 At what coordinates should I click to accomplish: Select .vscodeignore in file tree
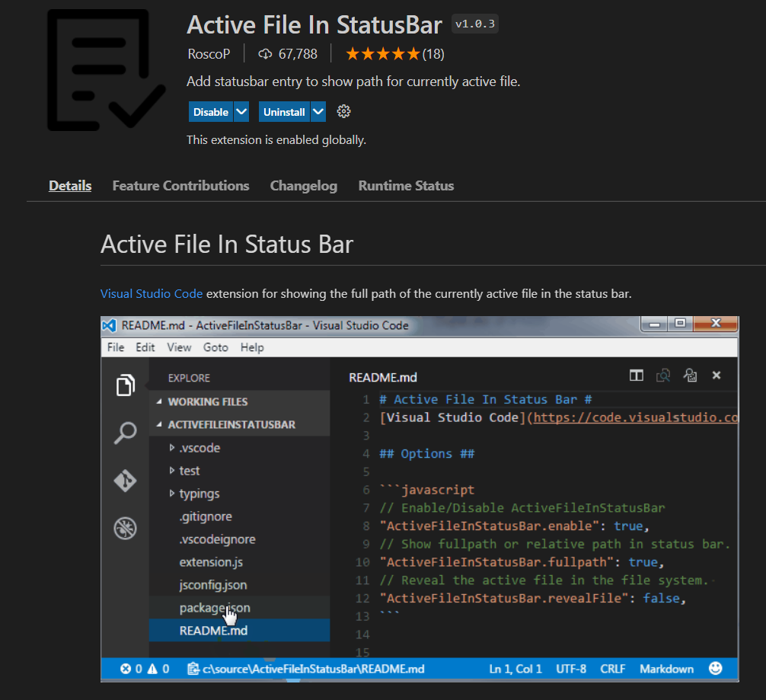239,540
